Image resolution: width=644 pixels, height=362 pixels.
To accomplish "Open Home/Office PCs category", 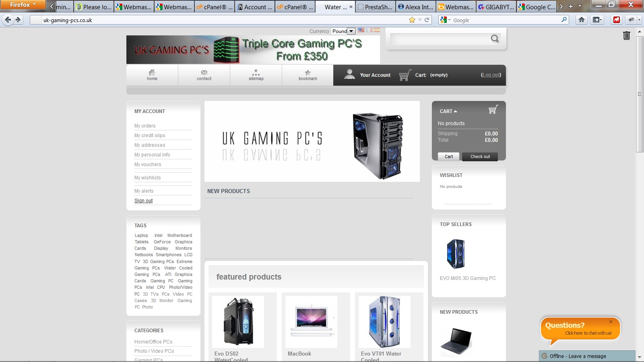I will [153, 342].
